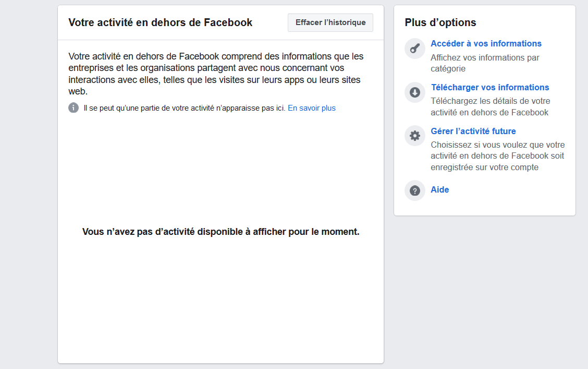Click the info icon near the activity notice
This screenshot has height=369, width=588.
click(73, 108)
